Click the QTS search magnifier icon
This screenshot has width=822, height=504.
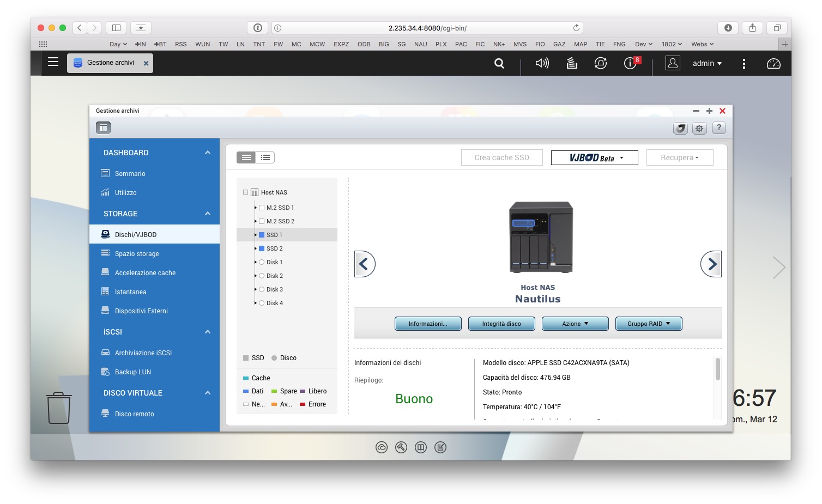[499, 63]
